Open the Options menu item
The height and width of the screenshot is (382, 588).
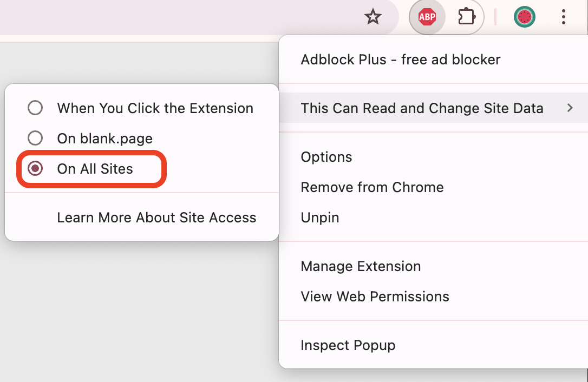[x=326, y=156]
